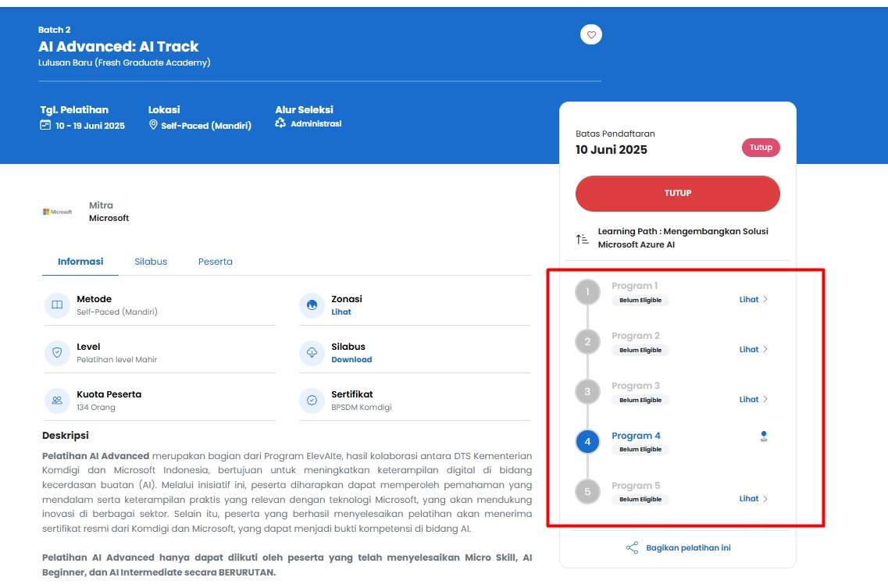Click the Level shield icon
The height and width of the screenshot is (588, 888).
57,353
